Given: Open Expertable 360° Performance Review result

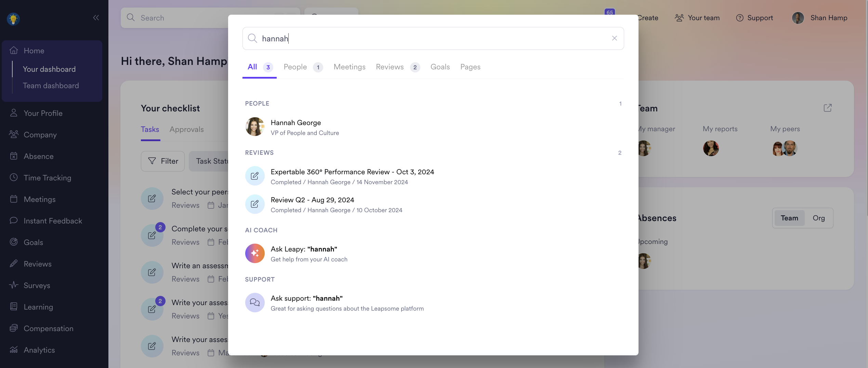Looking at the screenshot, I should click(352, 176).
